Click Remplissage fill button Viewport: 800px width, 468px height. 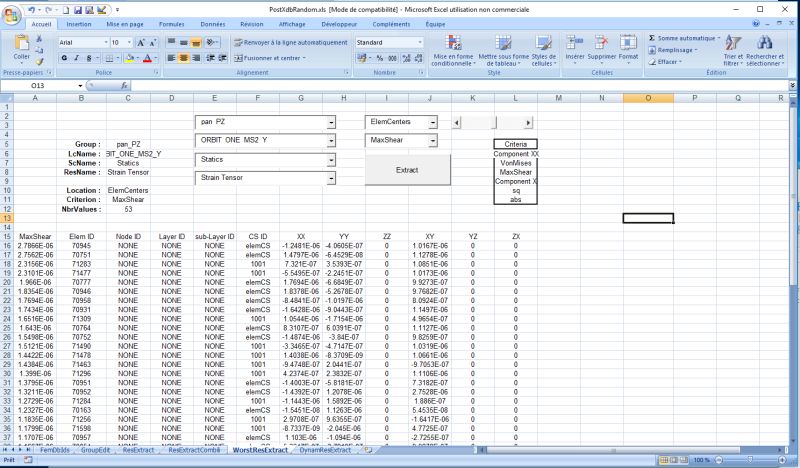pos(672,50)
